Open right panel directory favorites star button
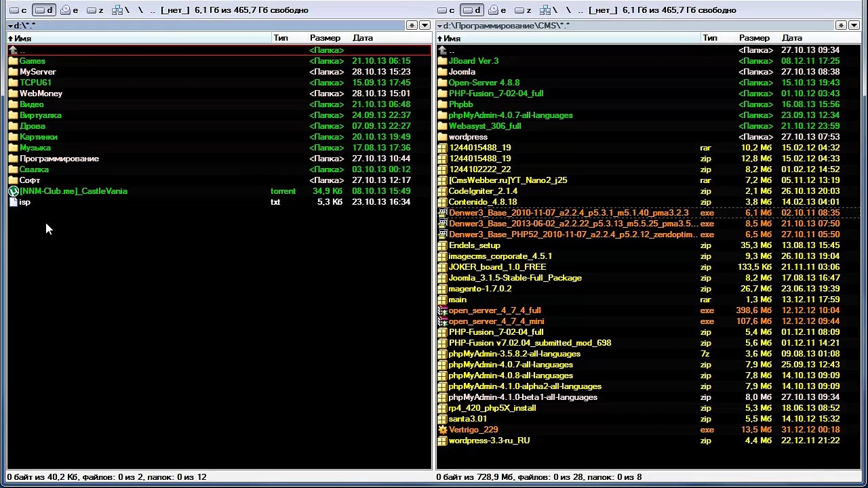This screenshot has height=488, width=868. click(x=841, y=26)
